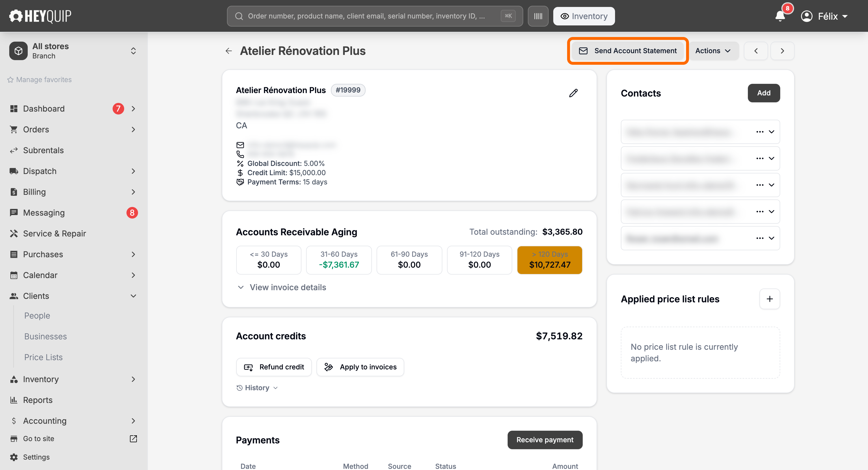This screenshot has width=868, height=470.
Task: Open the Price Lists submenu item
Action: coord(44,357)
